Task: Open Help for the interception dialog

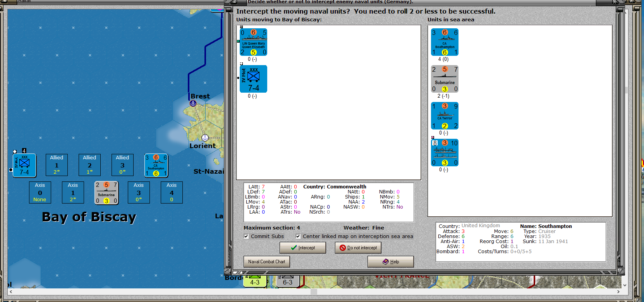Action: click(391, 262)
